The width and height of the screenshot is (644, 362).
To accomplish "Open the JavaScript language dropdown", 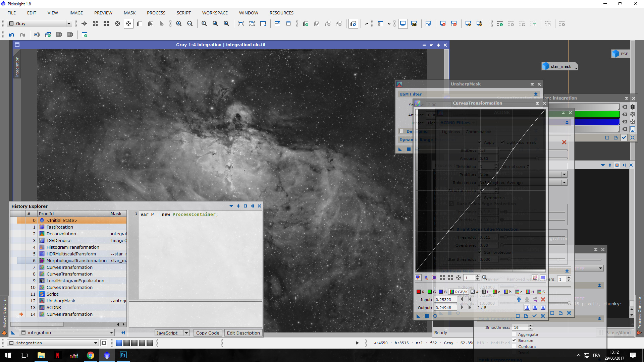I will pyautogui.click(x=172, y=333).
